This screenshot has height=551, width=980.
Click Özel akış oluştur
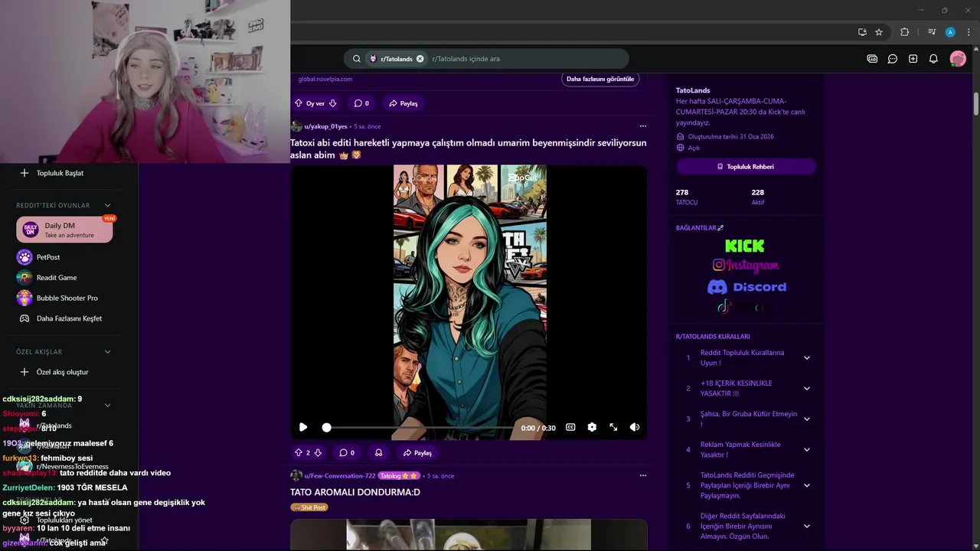point(62,372)
